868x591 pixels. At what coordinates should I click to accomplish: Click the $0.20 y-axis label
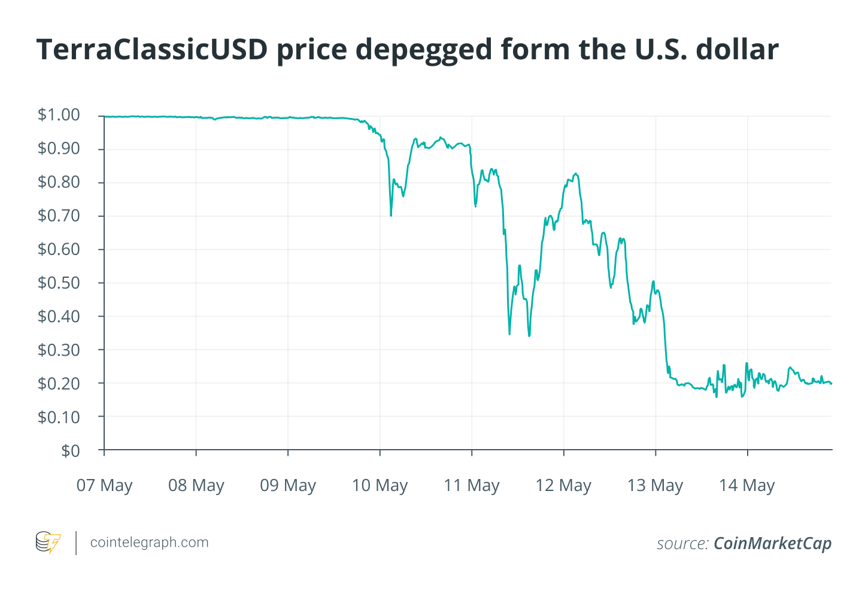tap(59, 383)
